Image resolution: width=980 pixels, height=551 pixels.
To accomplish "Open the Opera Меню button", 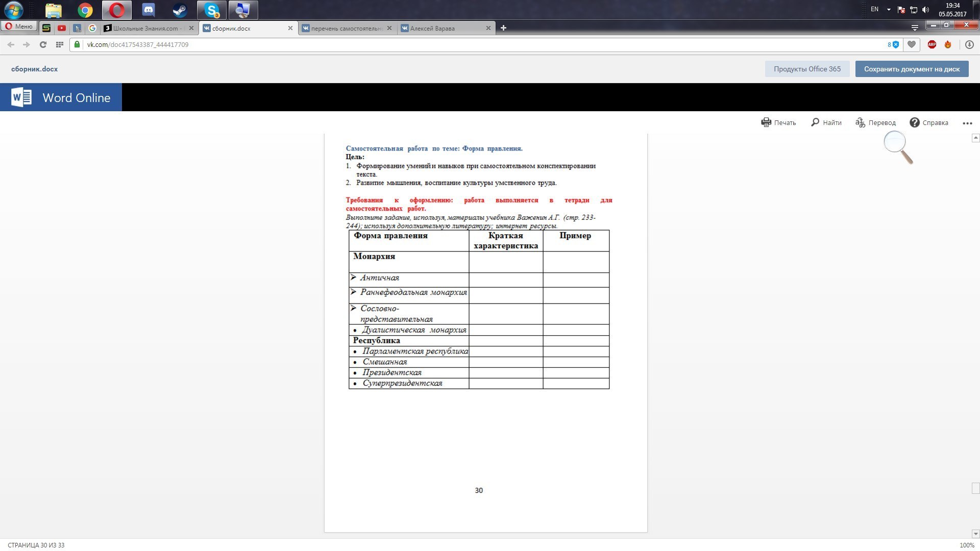I will (19, 27).
